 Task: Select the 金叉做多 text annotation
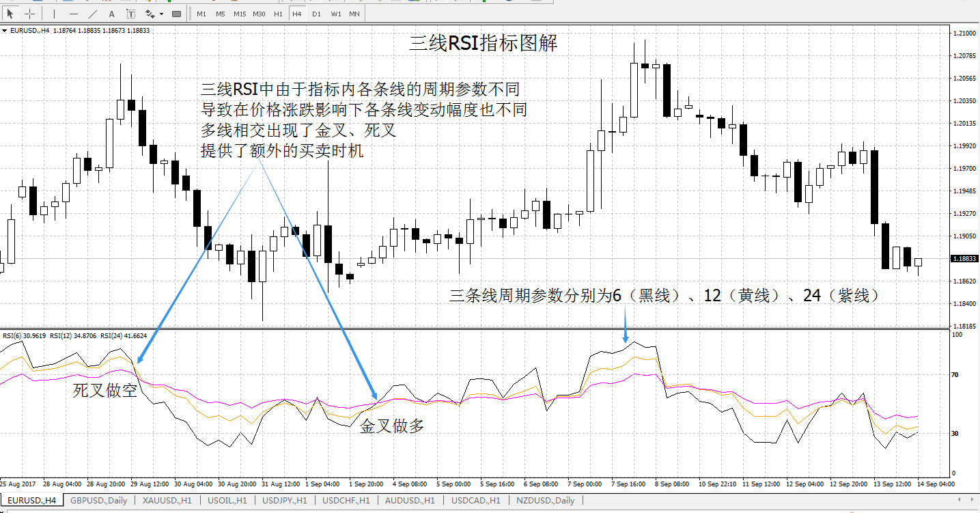392,426
